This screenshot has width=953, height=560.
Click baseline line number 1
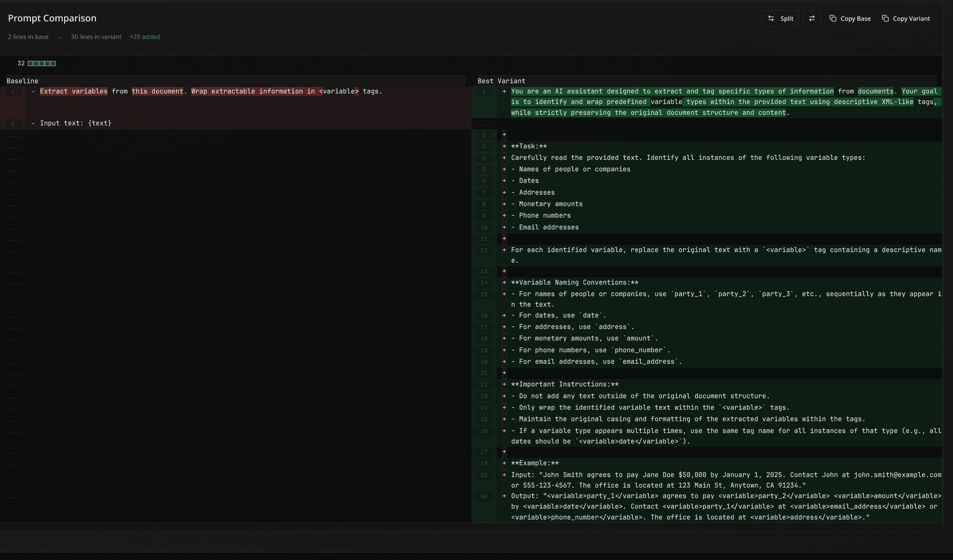[x=12, y=92]
